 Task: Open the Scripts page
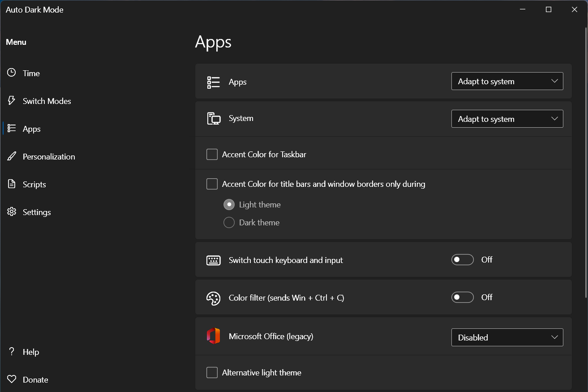(34, 184)
